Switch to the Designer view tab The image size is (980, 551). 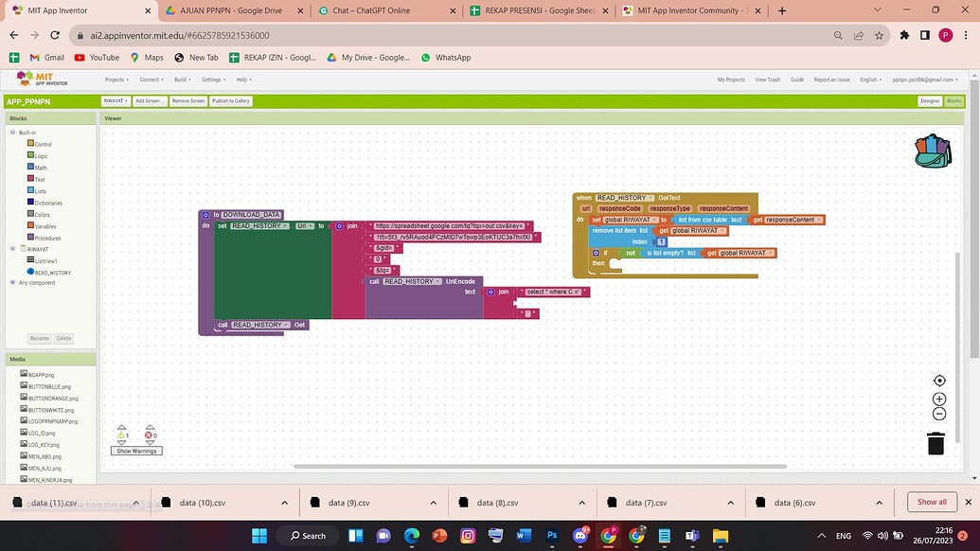928,100
